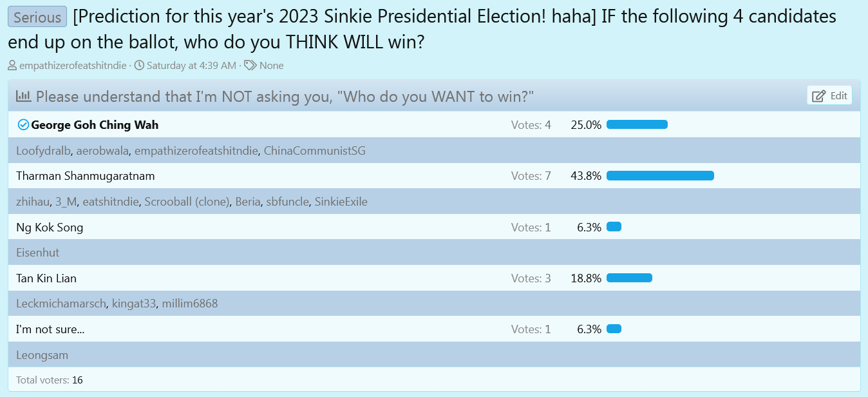Click the user icon before thread author
The height and width of the screenshot is (397, 868).
point(12,65)
